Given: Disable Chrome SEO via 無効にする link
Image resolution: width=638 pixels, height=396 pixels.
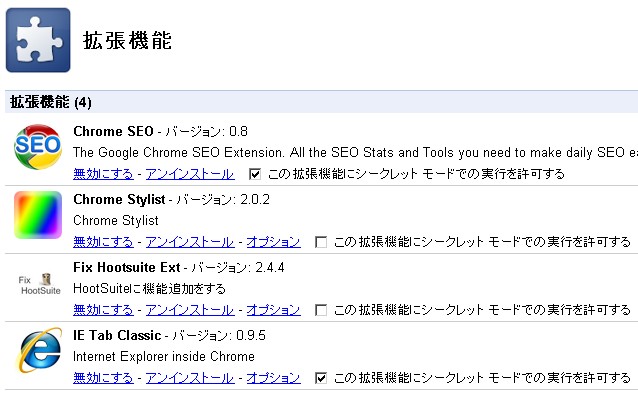Looking at the screenshot, I should (103, 174).
